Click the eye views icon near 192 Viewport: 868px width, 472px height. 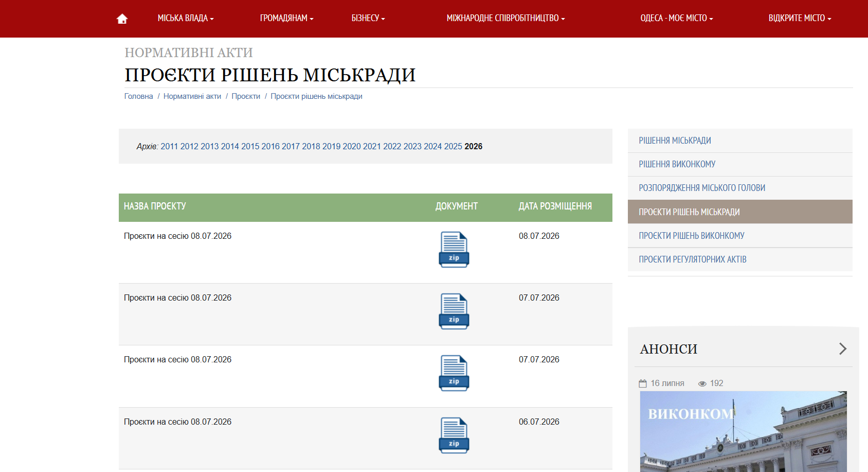(x=702, y=383)
